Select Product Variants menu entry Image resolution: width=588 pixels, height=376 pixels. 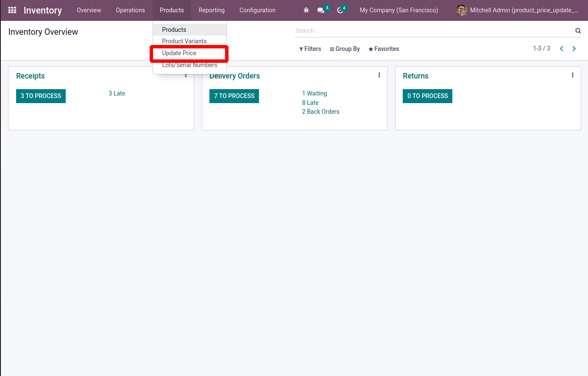[x=189, y=41]
